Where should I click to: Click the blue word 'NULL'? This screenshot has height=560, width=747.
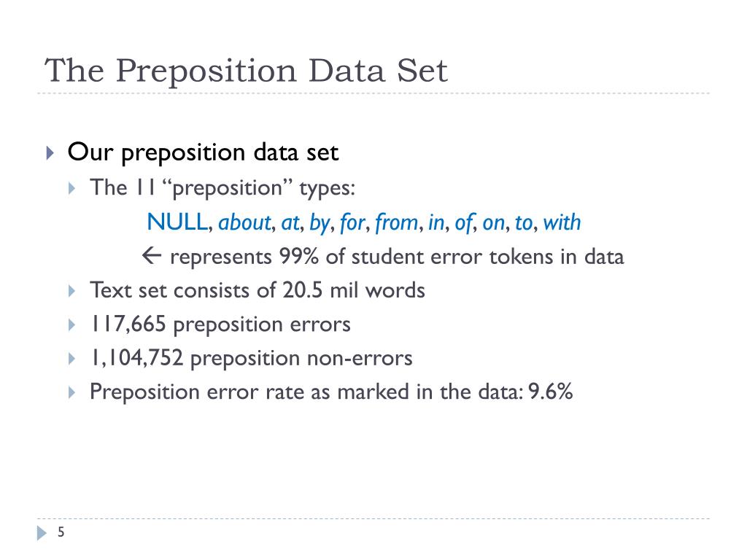[177, 222]
